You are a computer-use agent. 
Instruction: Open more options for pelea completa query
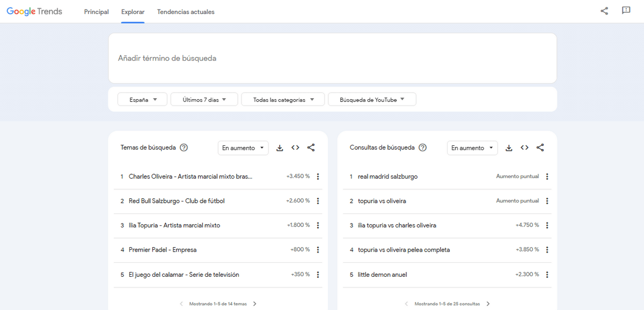547,250
